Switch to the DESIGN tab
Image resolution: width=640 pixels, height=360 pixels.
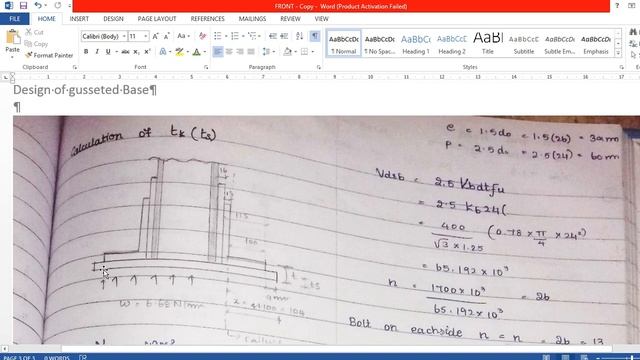coord(113,19)
